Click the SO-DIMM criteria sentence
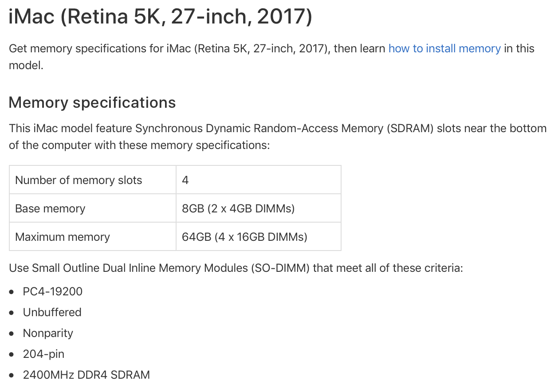This screenshot has width=558, height=392. 236,268
